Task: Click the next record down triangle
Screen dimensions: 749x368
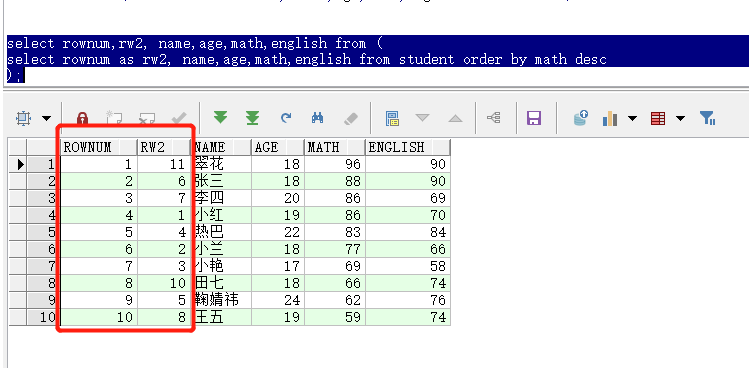Action: [422, 118]
